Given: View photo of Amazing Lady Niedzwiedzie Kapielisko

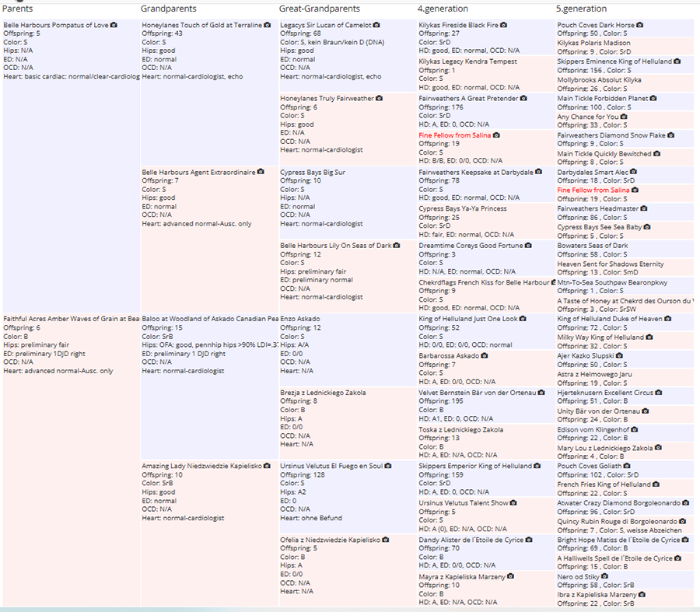Looking at the screenshot, I should (x=267, y=466).
